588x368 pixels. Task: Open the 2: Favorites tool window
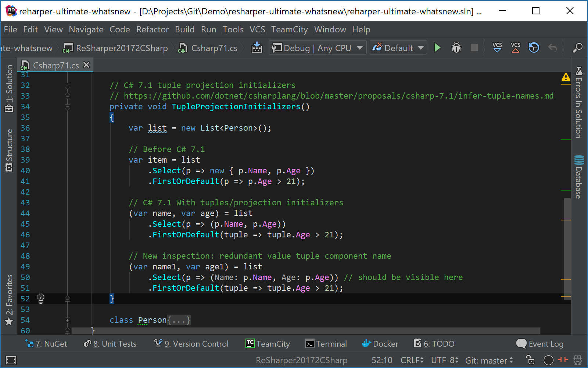tap(9, 300)
